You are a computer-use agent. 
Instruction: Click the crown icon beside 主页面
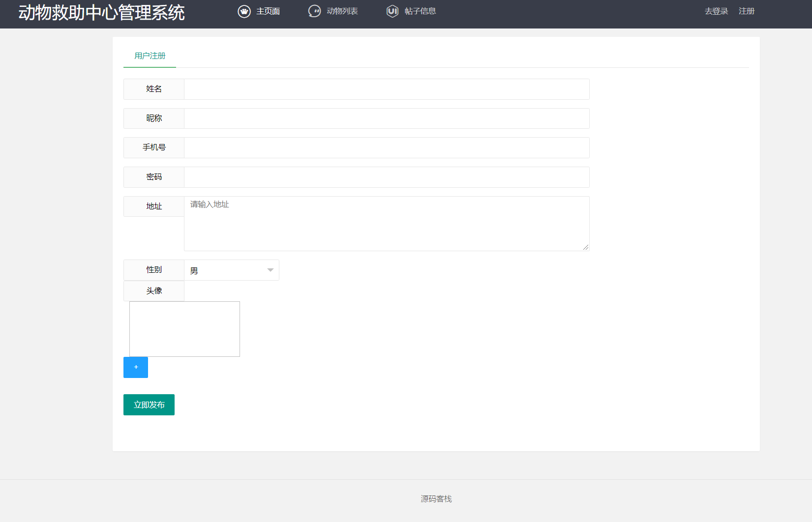coord(244,11)
